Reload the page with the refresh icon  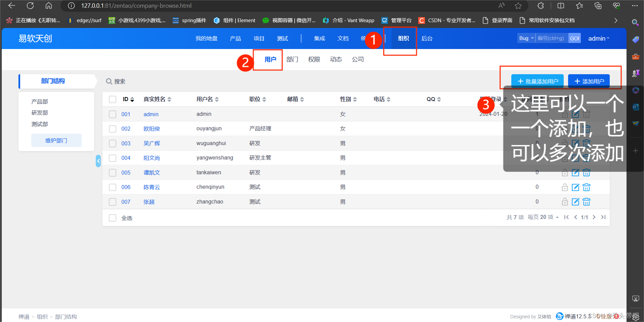point(30,6)
